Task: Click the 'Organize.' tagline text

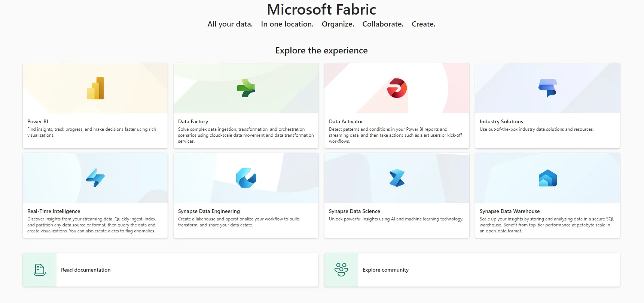Action: [338, 24]
